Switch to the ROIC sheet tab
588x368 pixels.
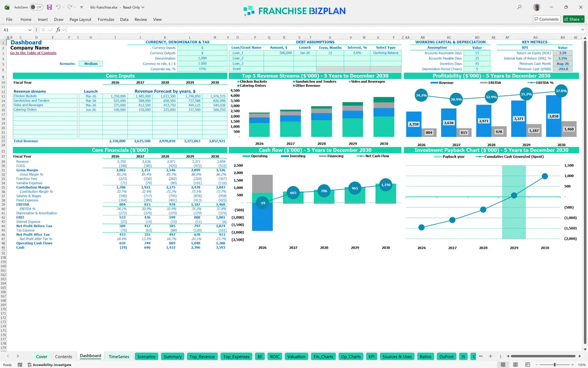point(275,357)
